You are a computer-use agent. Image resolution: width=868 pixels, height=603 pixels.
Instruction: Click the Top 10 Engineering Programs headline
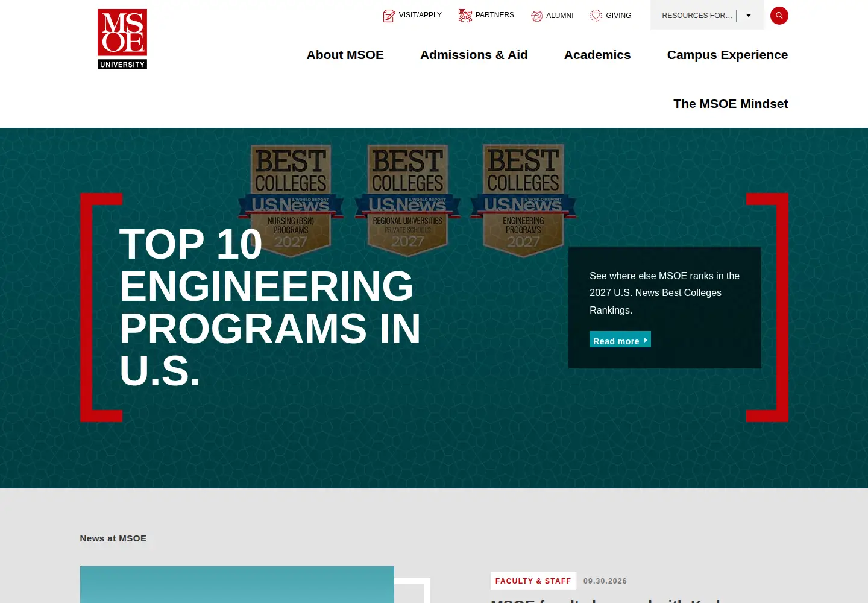pyautogui.click(x=269, y=308)
